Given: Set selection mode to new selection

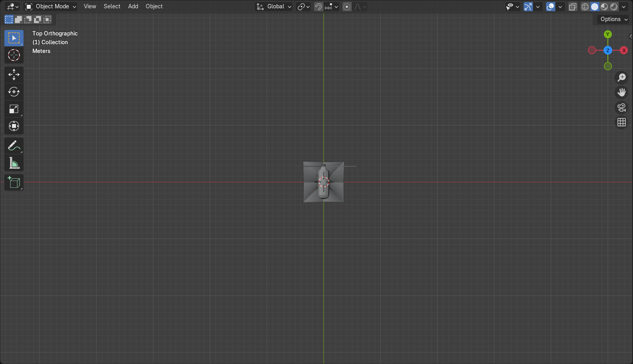Looking at the screenshot, I should tap(9, 19).
